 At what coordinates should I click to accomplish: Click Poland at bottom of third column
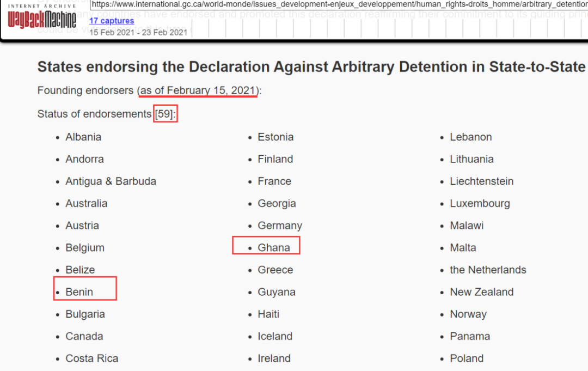(x=467, y=359)
